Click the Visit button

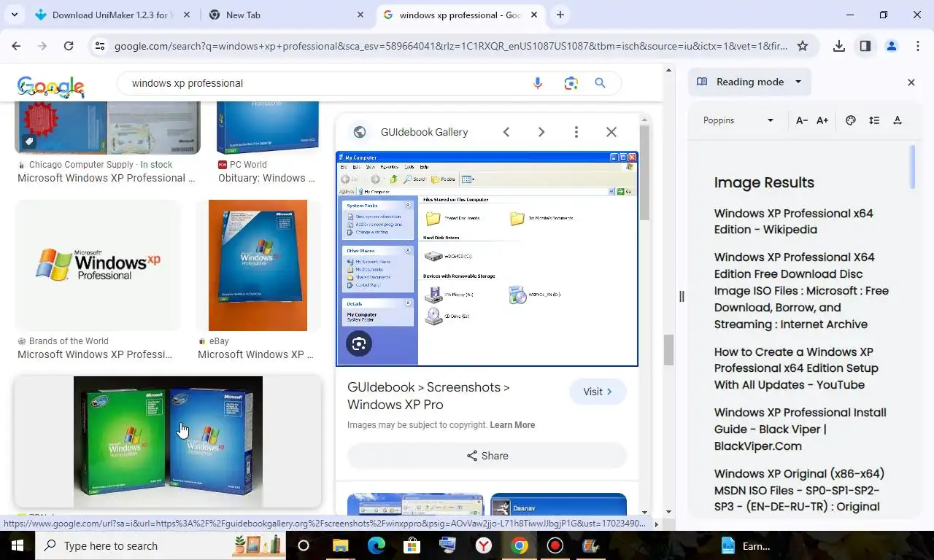(x=598, y=392)
